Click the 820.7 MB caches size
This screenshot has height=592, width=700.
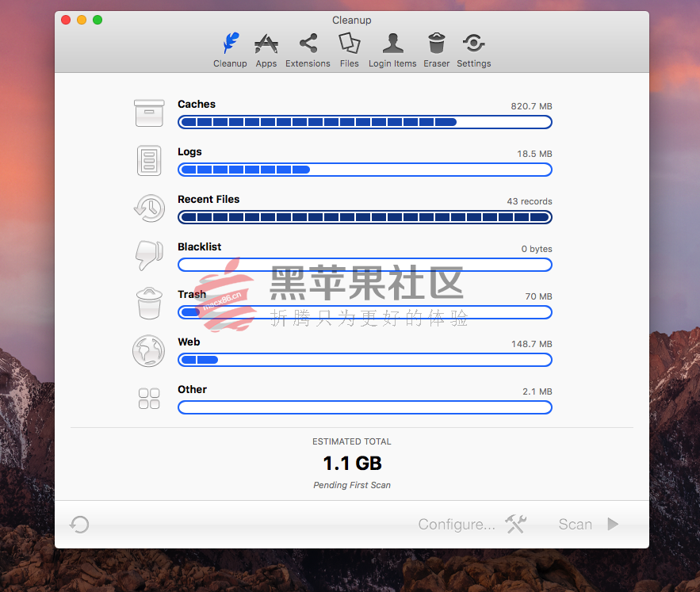[531, 106]
